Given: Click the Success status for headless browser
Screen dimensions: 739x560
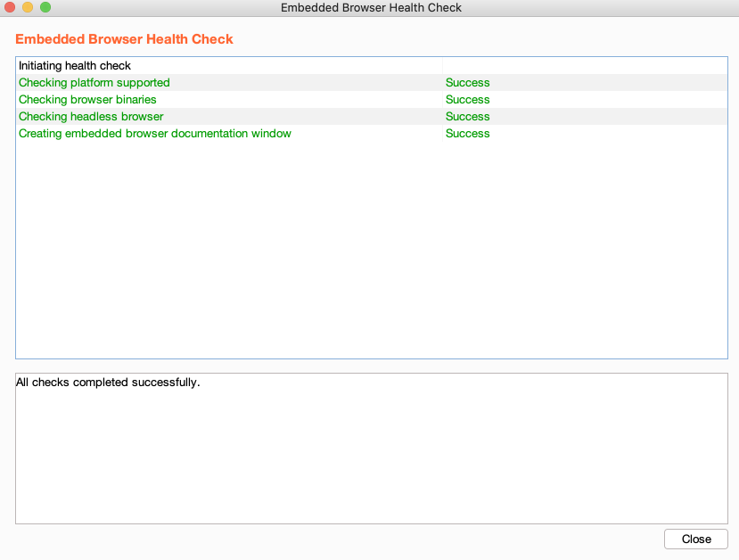Looking at the screenshot, I should (x=467, y=116).
